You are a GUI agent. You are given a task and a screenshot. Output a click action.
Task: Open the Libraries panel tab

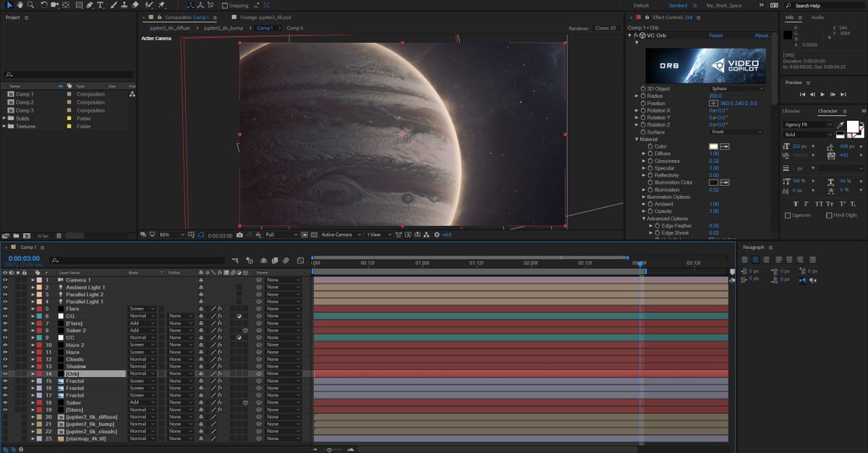point(791,111)
